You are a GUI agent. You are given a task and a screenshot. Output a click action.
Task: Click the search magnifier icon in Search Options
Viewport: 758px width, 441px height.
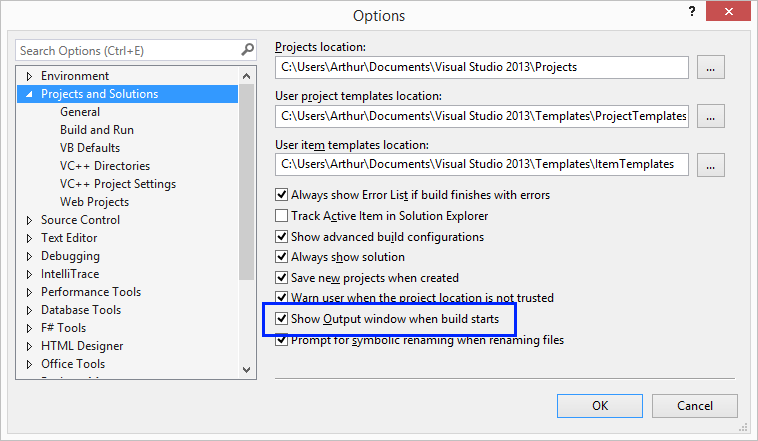tap(247, 50)
